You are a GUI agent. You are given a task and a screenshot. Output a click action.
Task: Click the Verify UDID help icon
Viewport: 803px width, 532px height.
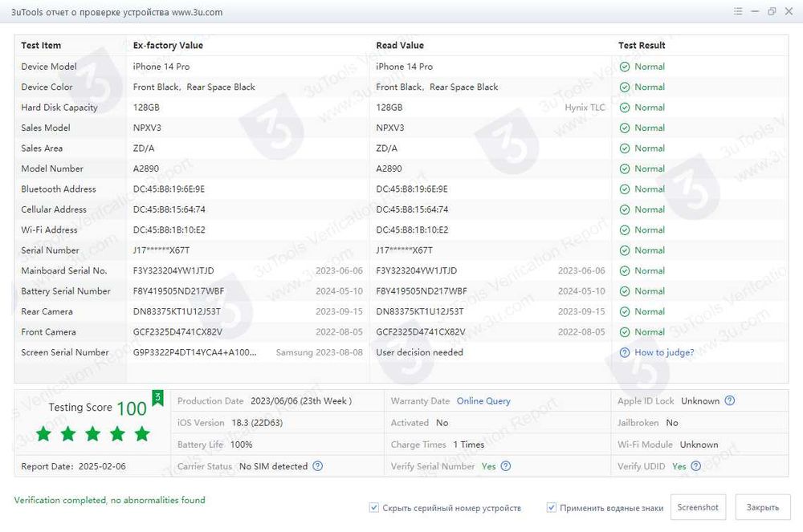695,466
